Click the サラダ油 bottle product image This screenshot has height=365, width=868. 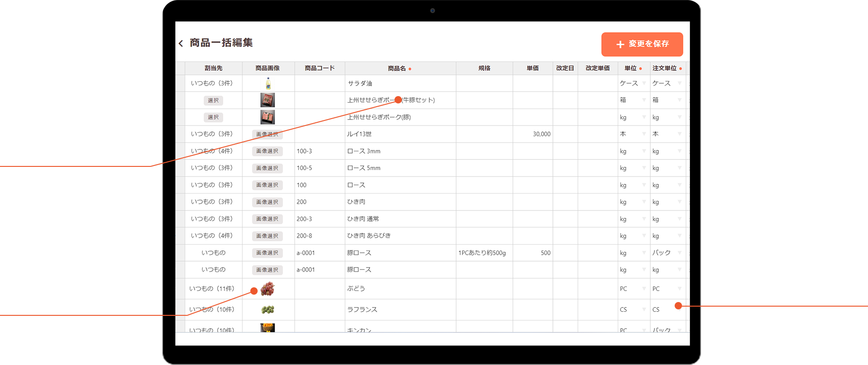click(268, 84)
